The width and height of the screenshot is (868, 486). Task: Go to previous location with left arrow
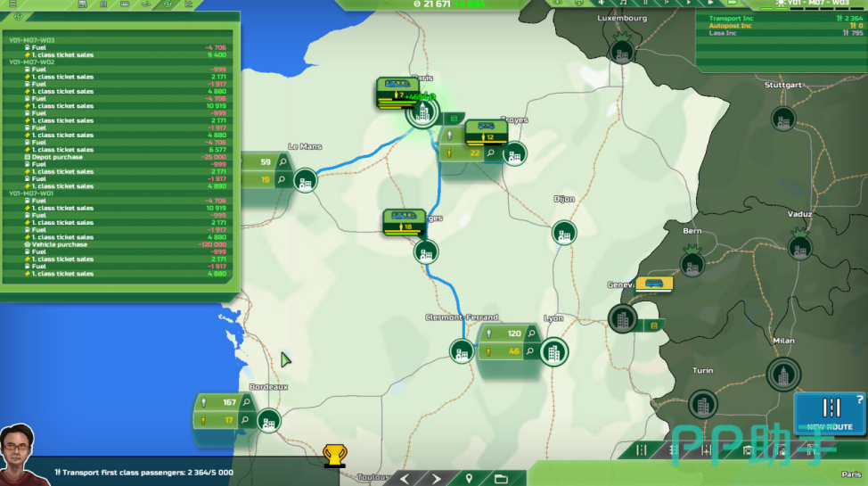pos(405,479)
